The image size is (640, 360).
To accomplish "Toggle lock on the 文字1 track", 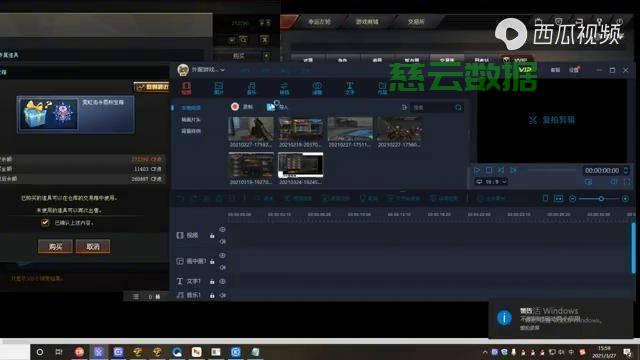I will coord(212,281).
